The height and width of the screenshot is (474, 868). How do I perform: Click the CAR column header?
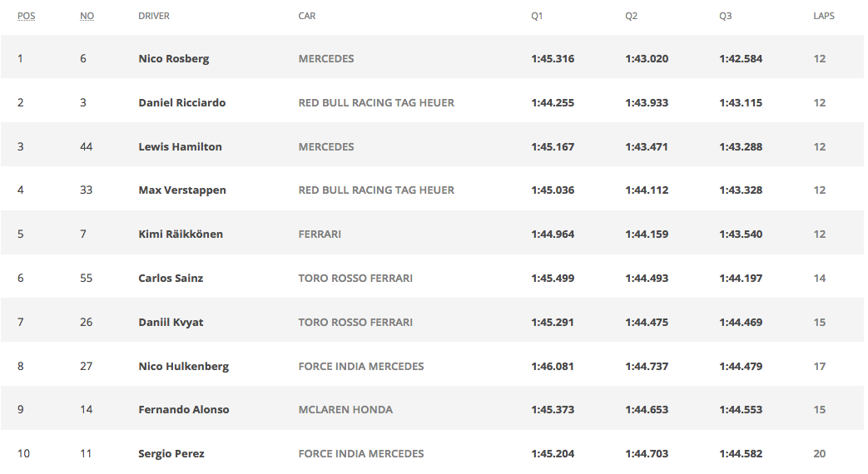tap(307, 16)
